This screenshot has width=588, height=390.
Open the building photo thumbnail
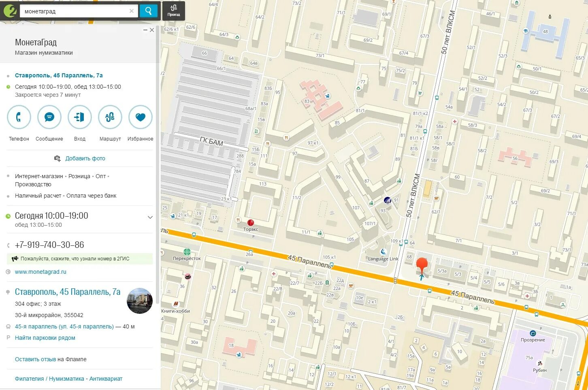coord(140,301)
